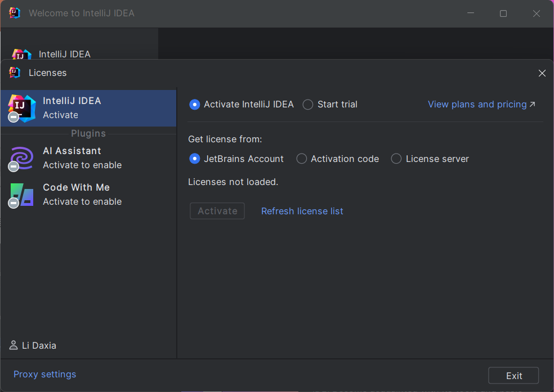Click the IntelliJ logo in the Welcome window title bar
Screen dimensions: 554x392
[15, 13]
